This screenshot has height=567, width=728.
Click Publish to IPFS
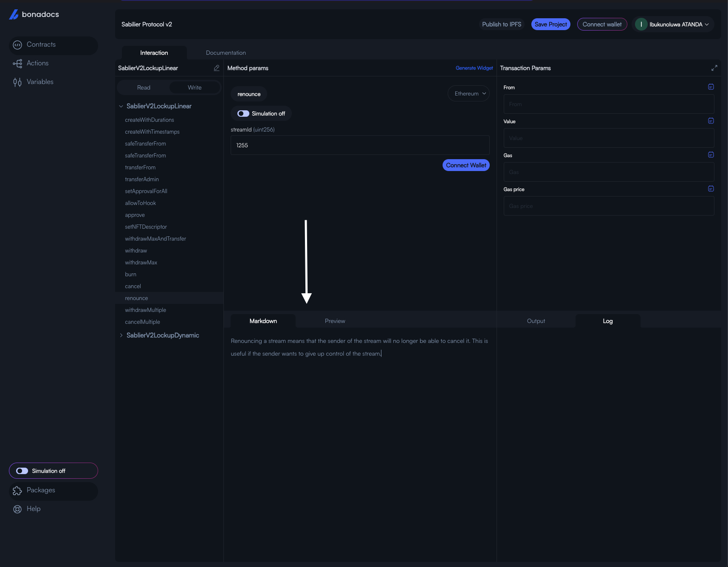click(502, 24)
